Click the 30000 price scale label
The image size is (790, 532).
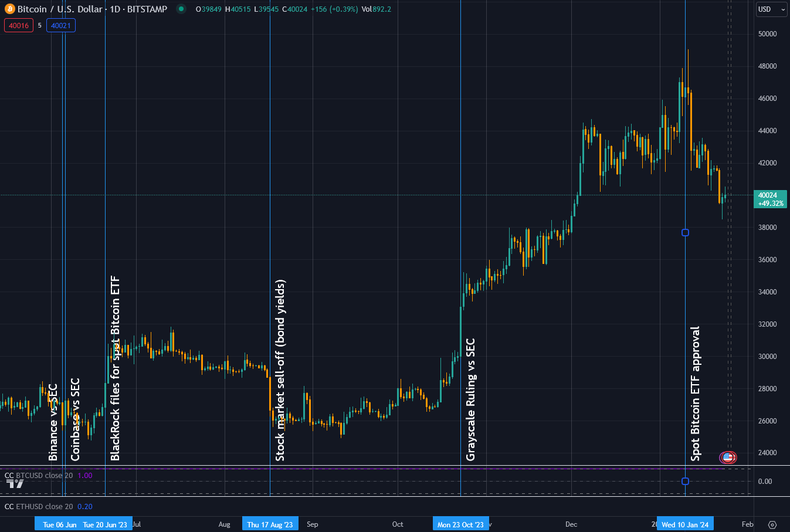click(767, 357)
